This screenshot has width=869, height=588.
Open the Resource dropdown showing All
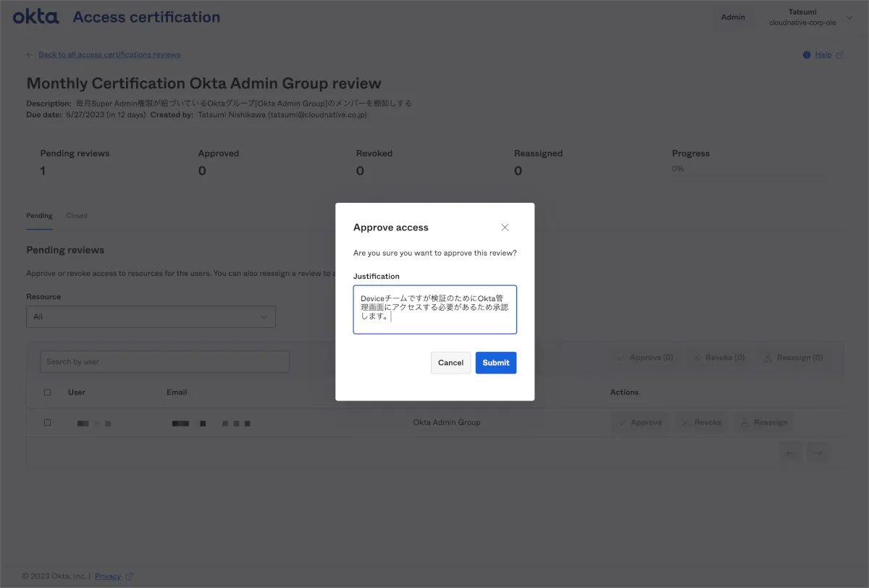click(x=151, y=316)
